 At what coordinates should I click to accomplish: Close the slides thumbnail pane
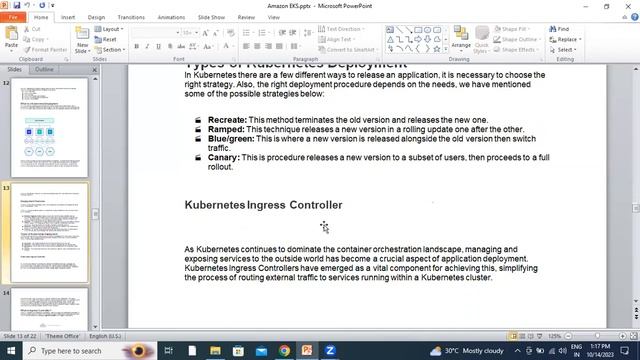[x=94, y=70]
